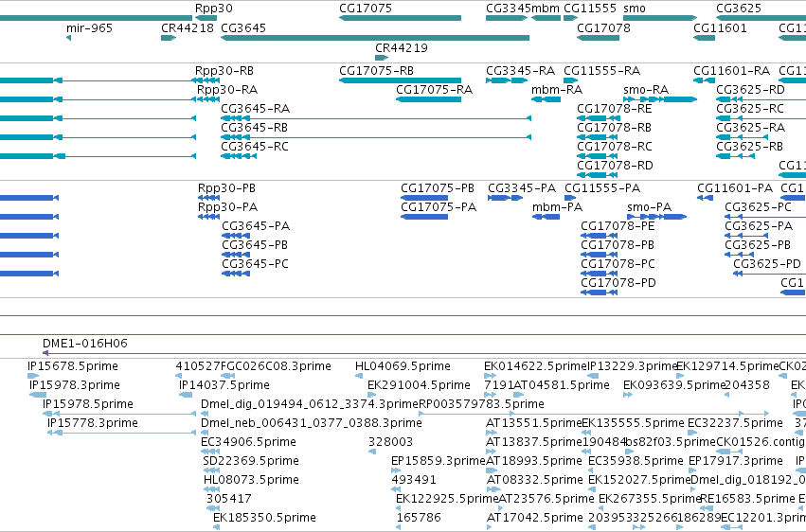Select the CG3645-RB transcript
The height and width of the screenshot is (532, 806).
pyautogui.click(x=376, y=137)
